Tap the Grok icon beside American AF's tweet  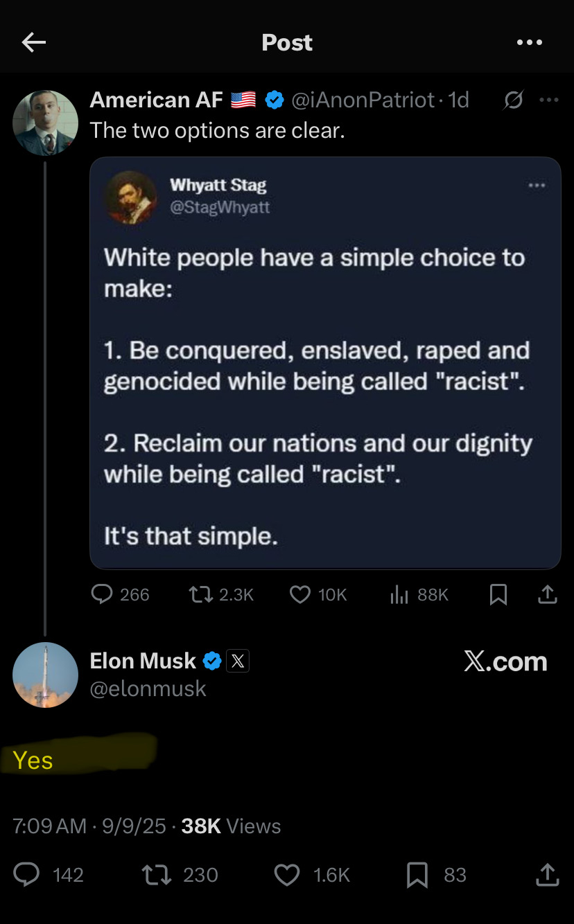[513, 101]
